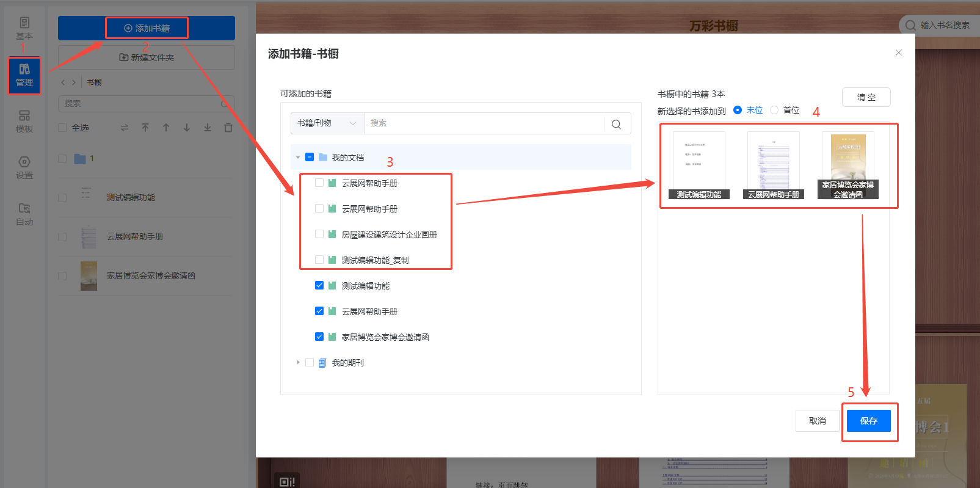Image resolution: width=980 pixels, height=488 pixels.
Task: Collapse the 我的文档 tree node
Action: (x=298, y=158)
